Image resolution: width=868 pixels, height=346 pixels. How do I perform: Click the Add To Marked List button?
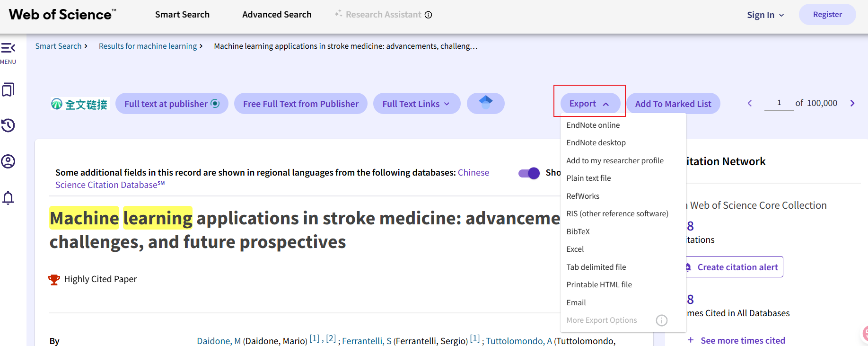(673, 104)
